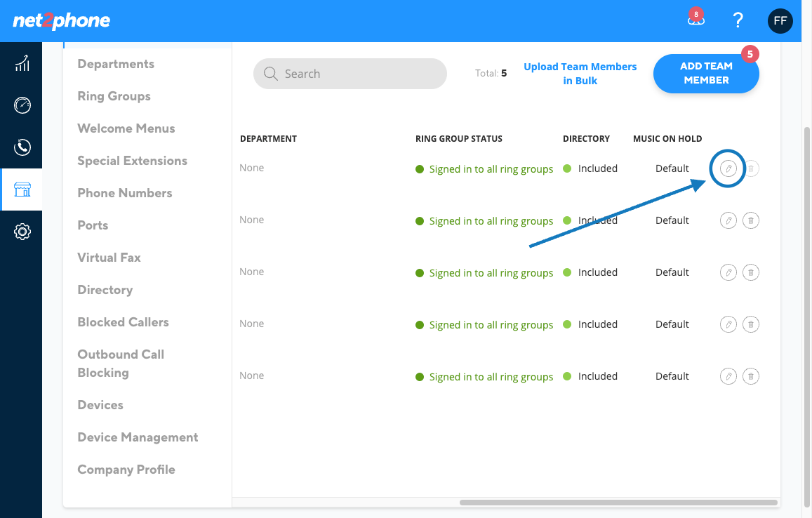Screen dimensions: 812x518
Task: Delete the fifth team member row
Action: pos(751,376)
